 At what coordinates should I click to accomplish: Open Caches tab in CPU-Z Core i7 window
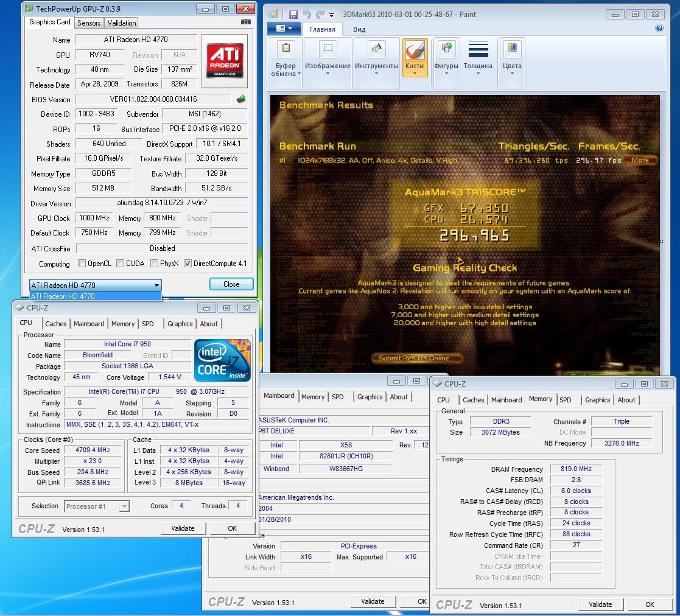[x=56, y=324]
